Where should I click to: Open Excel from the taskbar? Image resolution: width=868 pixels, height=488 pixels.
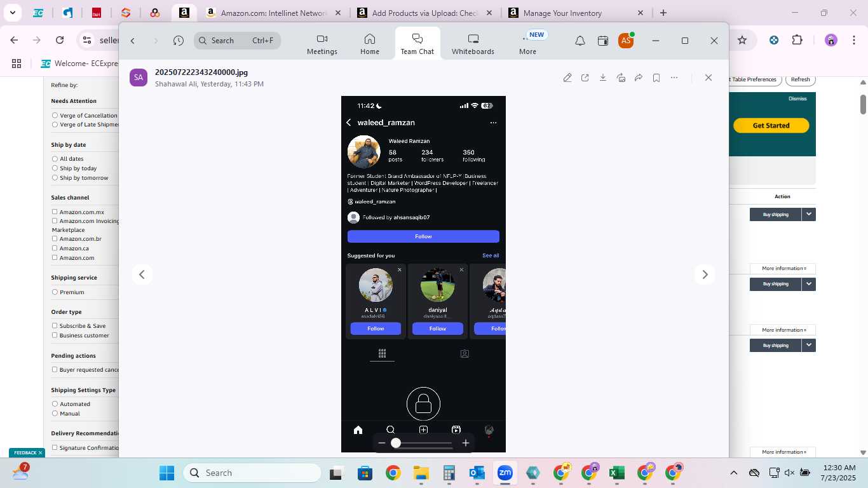616,473
